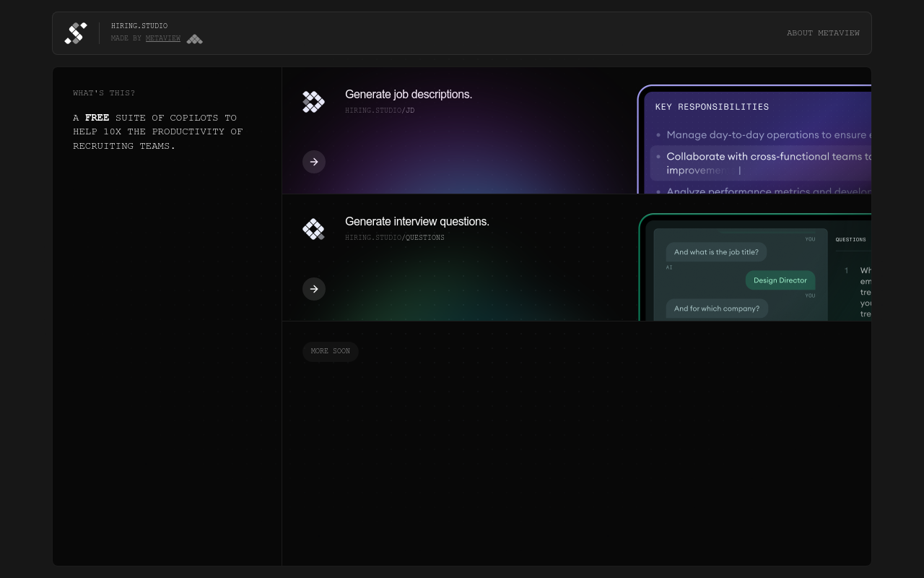Click 'Collaborate with cross-functional teams' bullet
Viewport: 924px width, 578px height.
(x=761, y=163)
